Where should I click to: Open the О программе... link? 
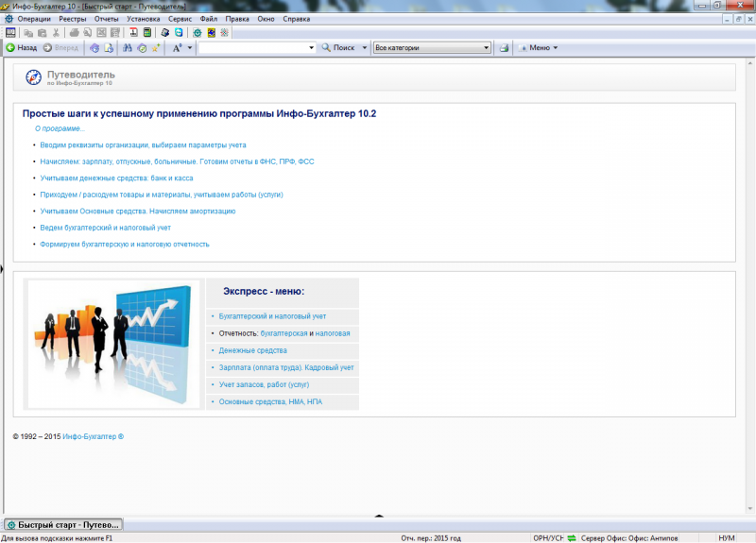pos(60,128)
